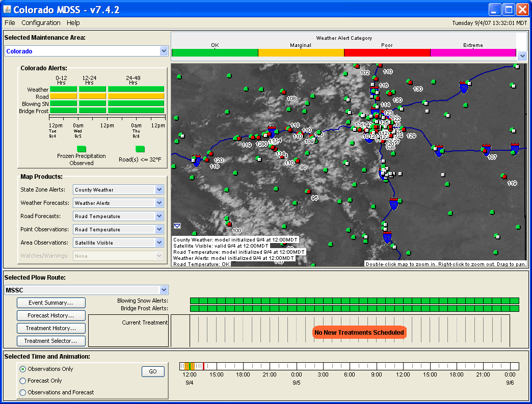Image resolution: width=532 pixels, height=404 pixels.
Task: Open the Help menu
Action: point(73,23)
